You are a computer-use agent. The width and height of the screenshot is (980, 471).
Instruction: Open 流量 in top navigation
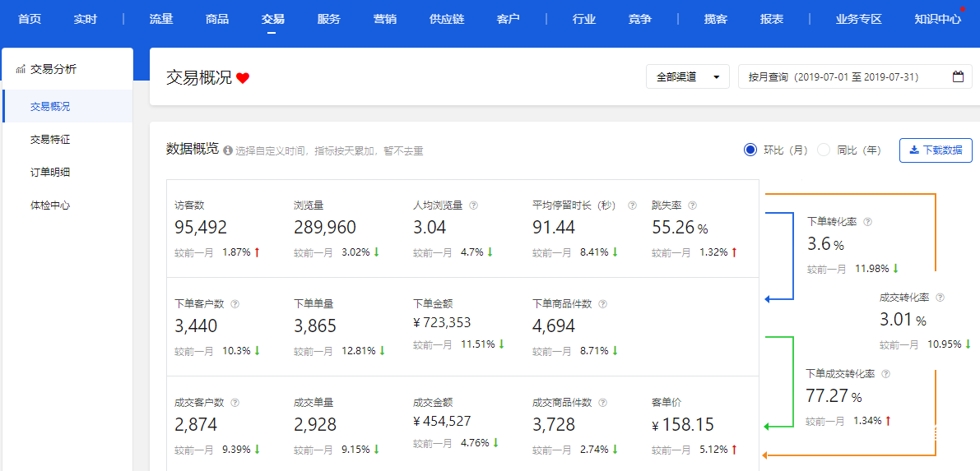click(x=161, y=19)
